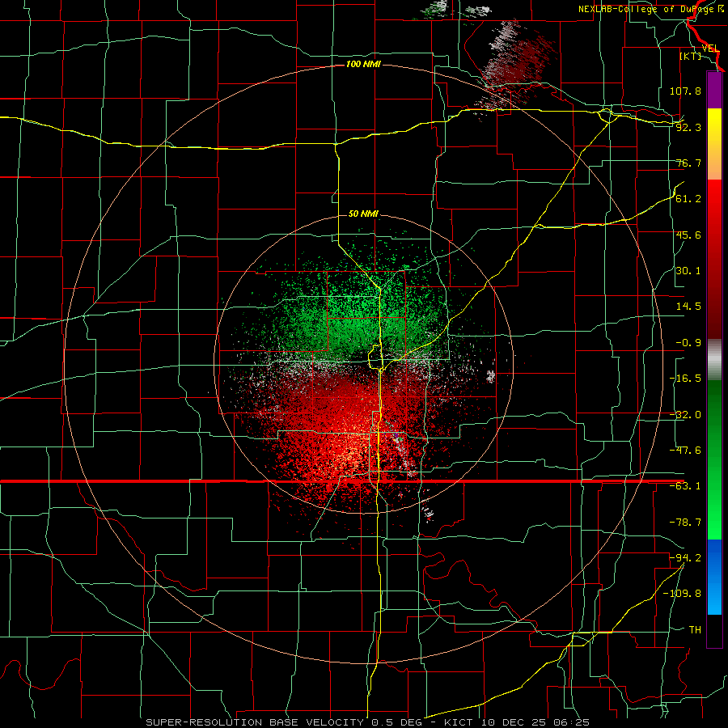The image size is (728, 728).
Task: Click the [KT] units label
Action: tap(690, 56)
